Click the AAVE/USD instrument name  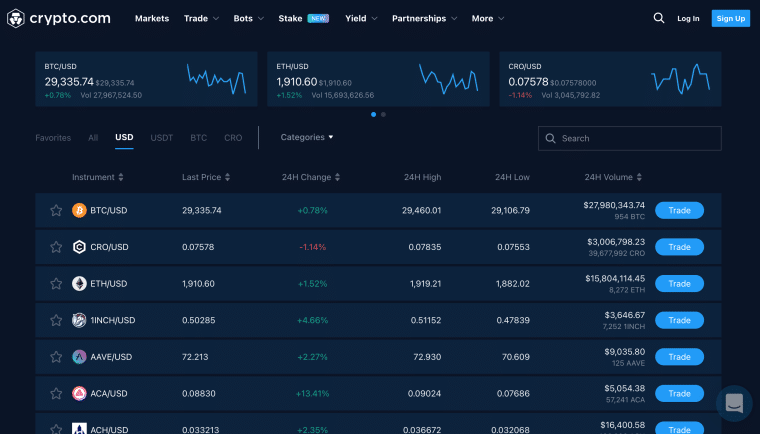(111, 357)
